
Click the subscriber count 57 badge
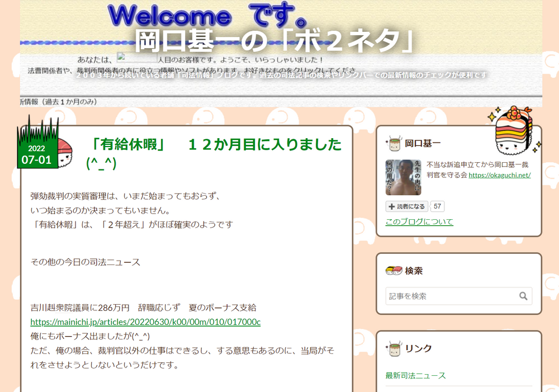(x=438, y=206)
